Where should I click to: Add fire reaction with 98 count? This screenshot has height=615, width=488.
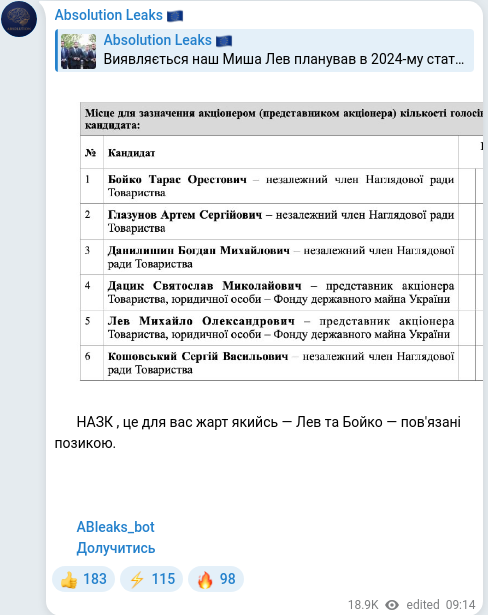(216, 579)
